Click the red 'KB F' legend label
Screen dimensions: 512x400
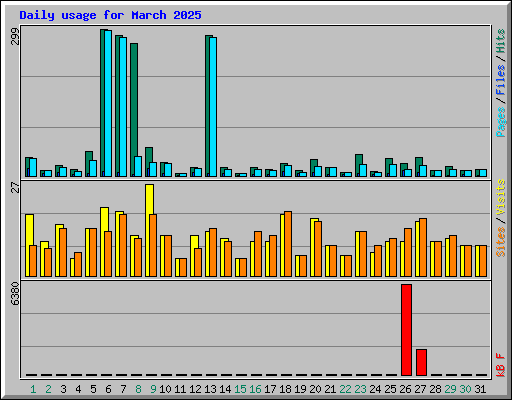500,365
